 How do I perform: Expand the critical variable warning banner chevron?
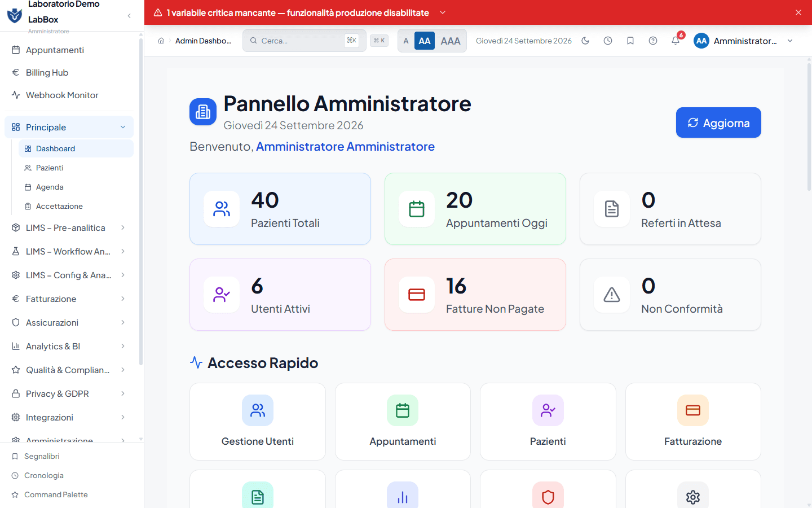pyautogui.click(x=443, y=12)
